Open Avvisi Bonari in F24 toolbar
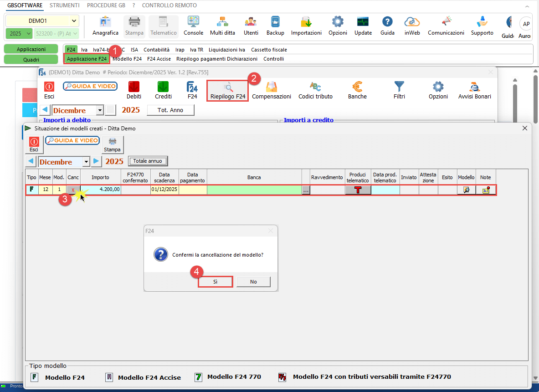The image size is (539, 392). click(475, 90)
